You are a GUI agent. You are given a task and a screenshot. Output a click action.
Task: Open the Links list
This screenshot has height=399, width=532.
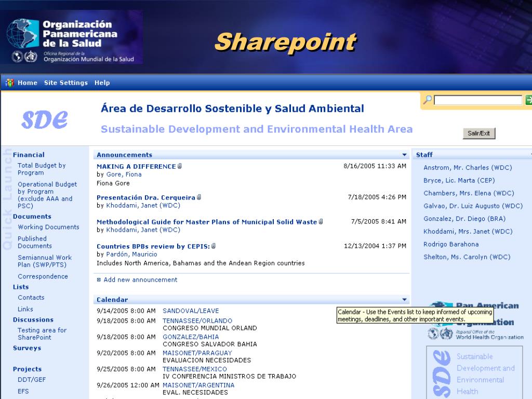(25, 309)
